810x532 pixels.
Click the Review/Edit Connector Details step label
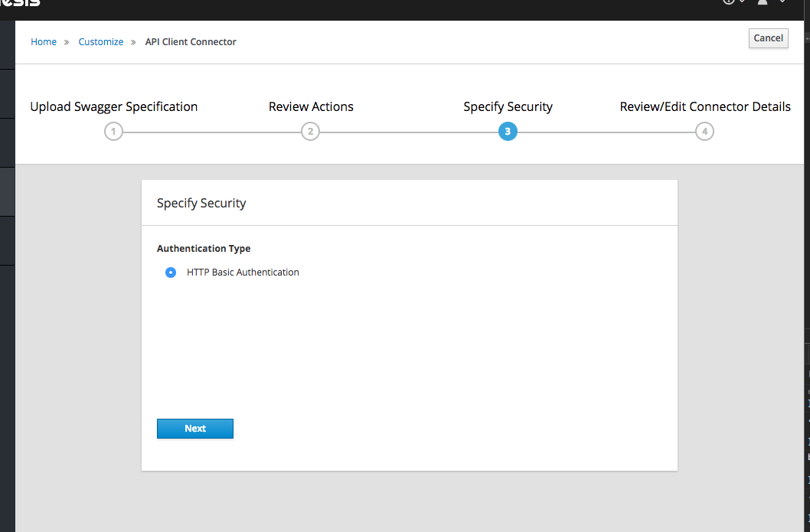point(705,106)
